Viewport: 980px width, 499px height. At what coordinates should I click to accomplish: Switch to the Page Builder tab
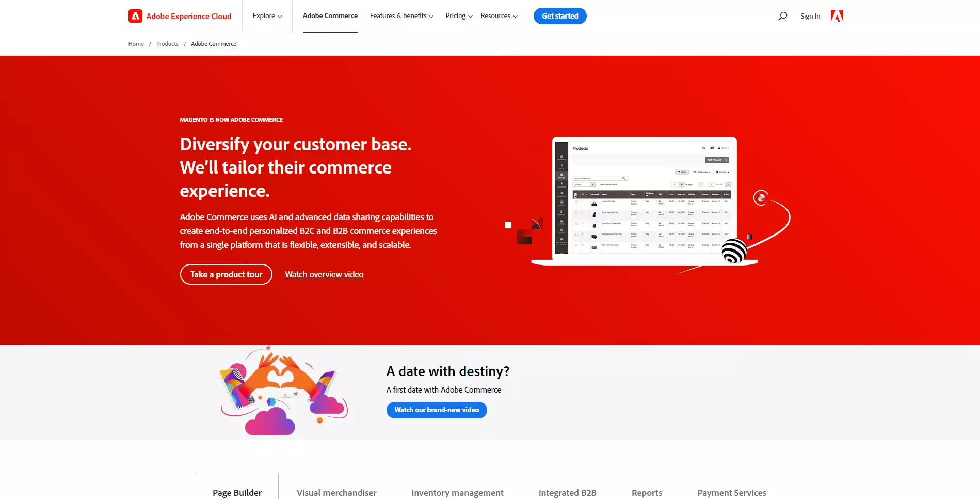click(x=237, y=492)
